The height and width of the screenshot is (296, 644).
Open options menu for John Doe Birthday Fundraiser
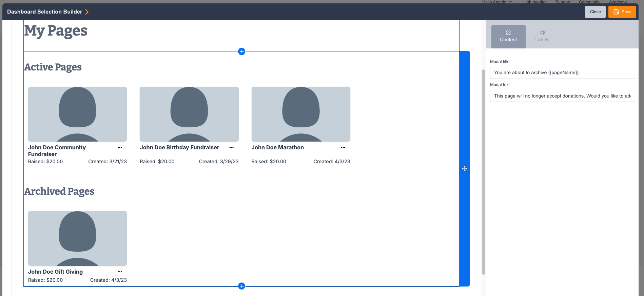[231, 148]
